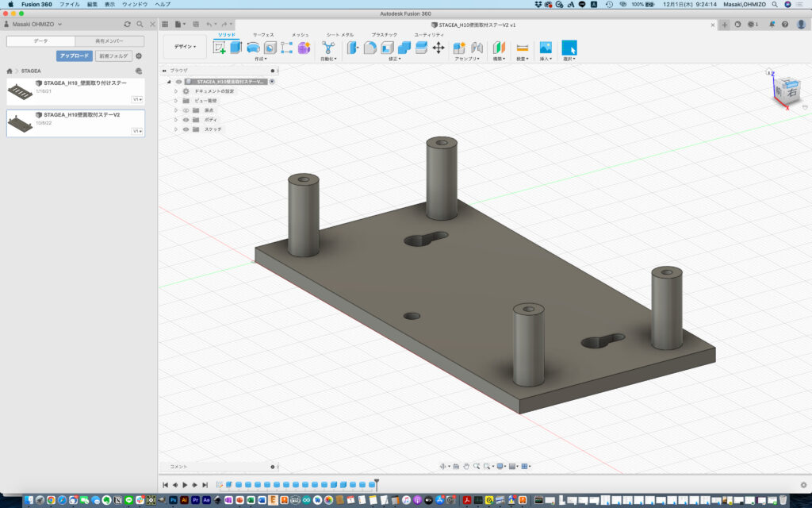Select the Fillet tool in modify group

(x=370, y=48)
